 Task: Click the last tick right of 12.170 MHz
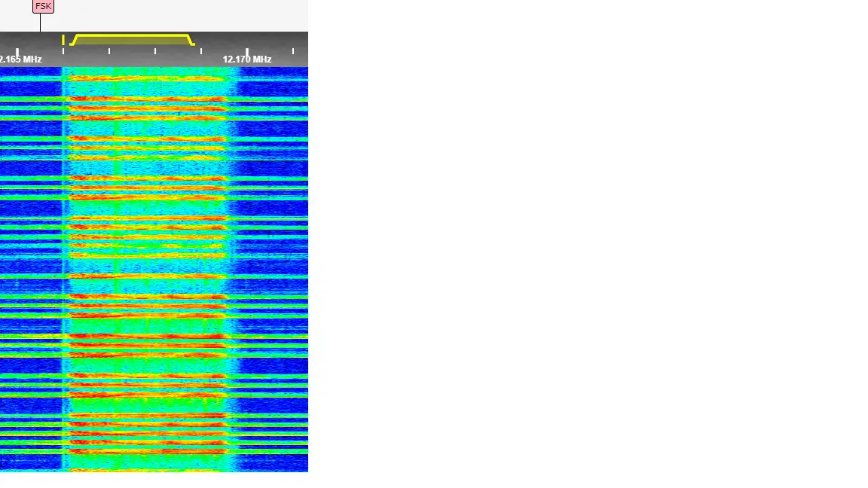(x=293, y=50)
